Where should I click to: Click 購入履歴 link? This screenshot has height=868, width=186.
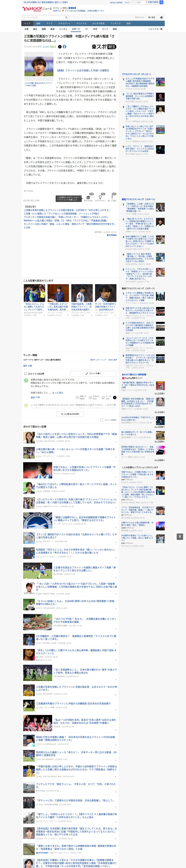coord(152,17)
